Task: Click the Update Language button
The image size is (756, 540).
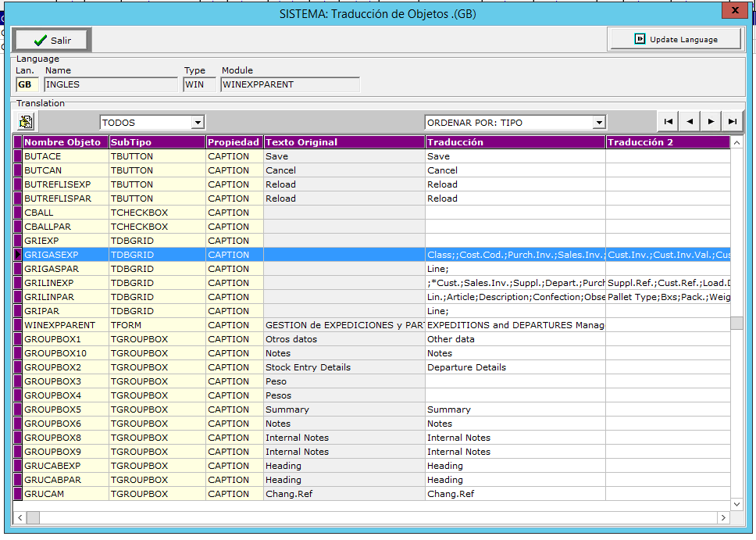Action: (675, 39)
